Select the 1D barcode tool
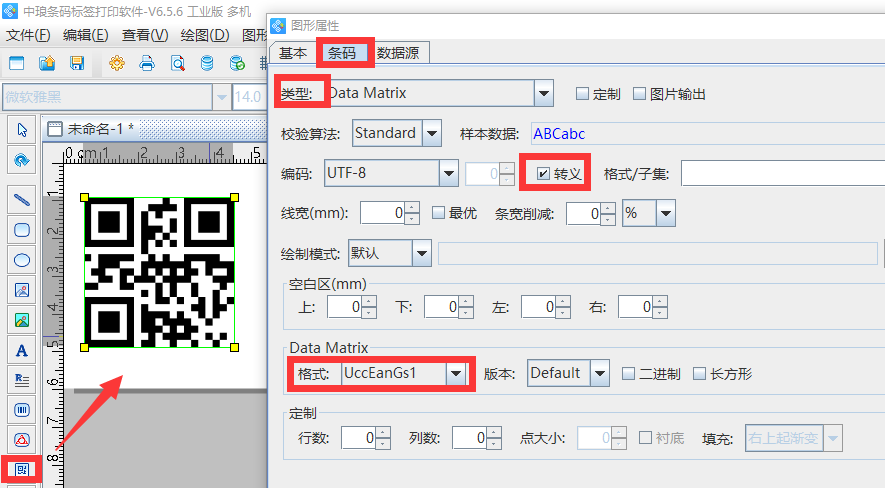 [x=22, y=410]
